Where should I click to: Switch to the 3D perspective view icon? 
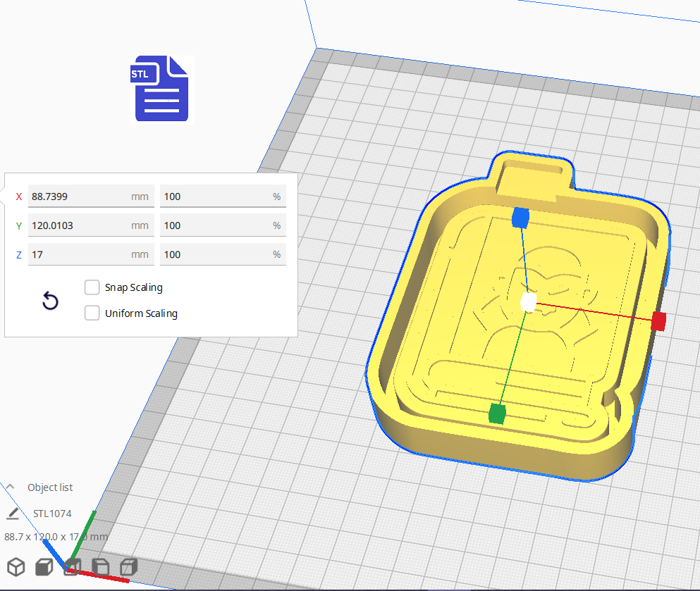tap(16, 567)
